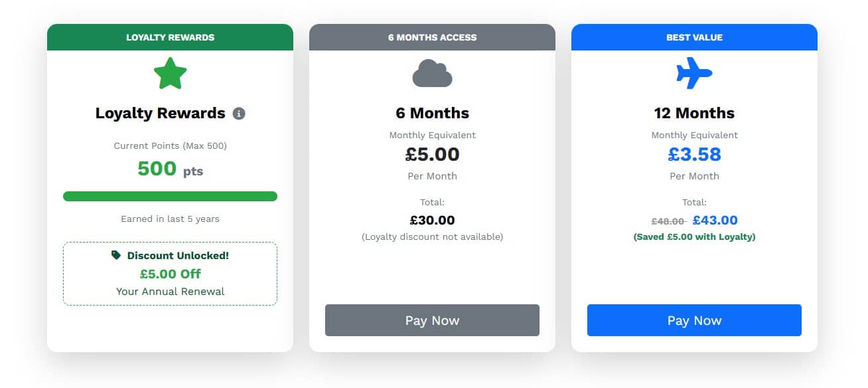Click the 500 pts points value
The image size is (868, 388).
(170, 169)
